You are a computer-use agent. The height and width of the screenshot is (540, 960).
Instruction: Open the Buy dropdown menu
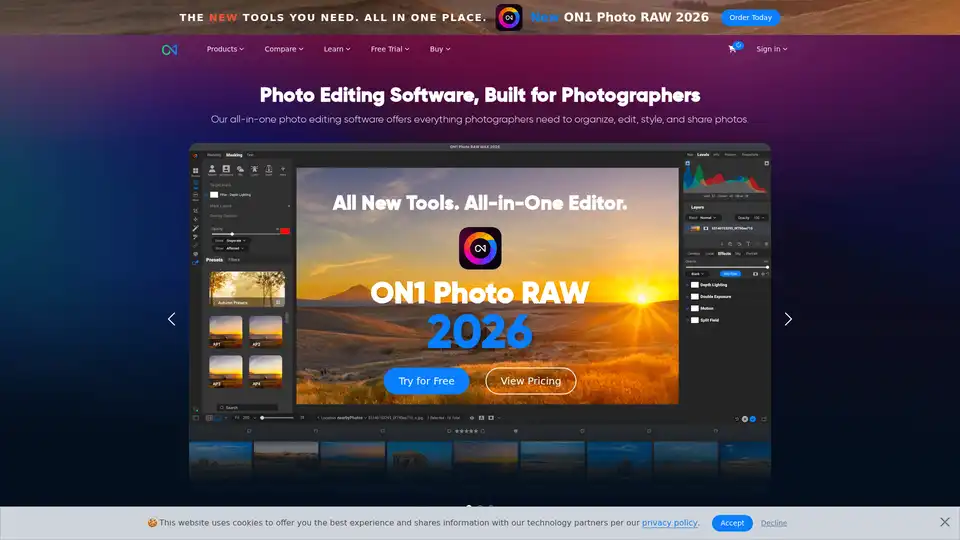click(440, 49)
